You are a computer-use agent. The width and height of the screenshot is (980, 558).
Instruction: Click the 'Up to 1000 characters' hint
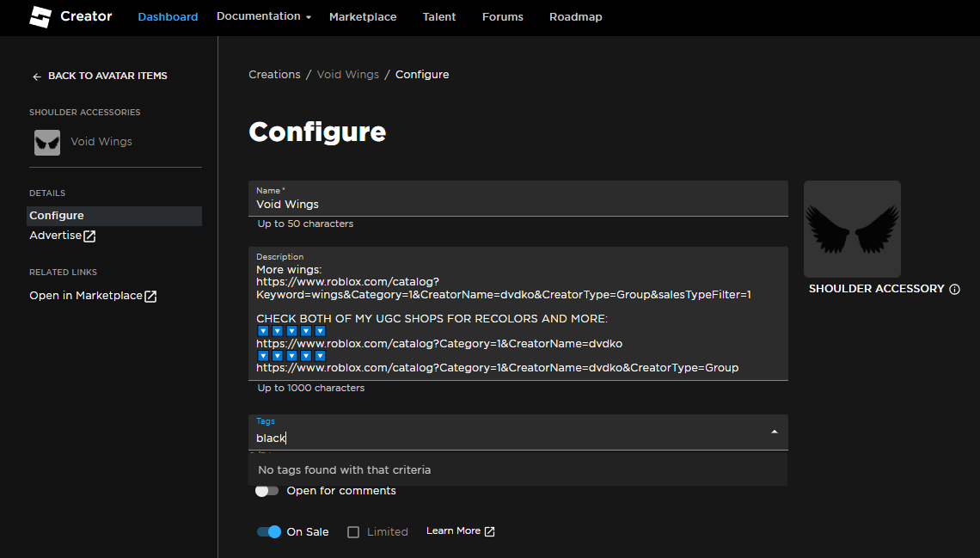click(x=310, y=388)
